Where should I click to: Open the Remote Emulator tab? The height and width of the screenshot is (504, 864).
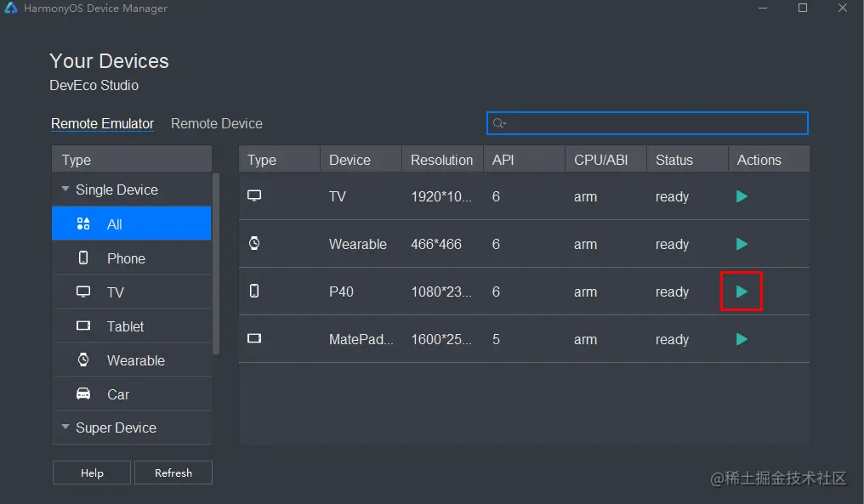(102, 123)
